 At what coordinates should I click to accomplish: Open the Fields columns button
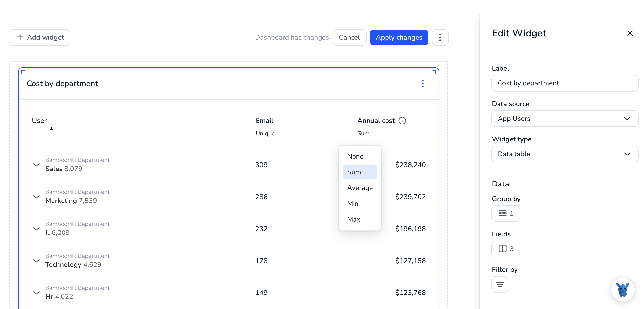[x=505, y=249]
